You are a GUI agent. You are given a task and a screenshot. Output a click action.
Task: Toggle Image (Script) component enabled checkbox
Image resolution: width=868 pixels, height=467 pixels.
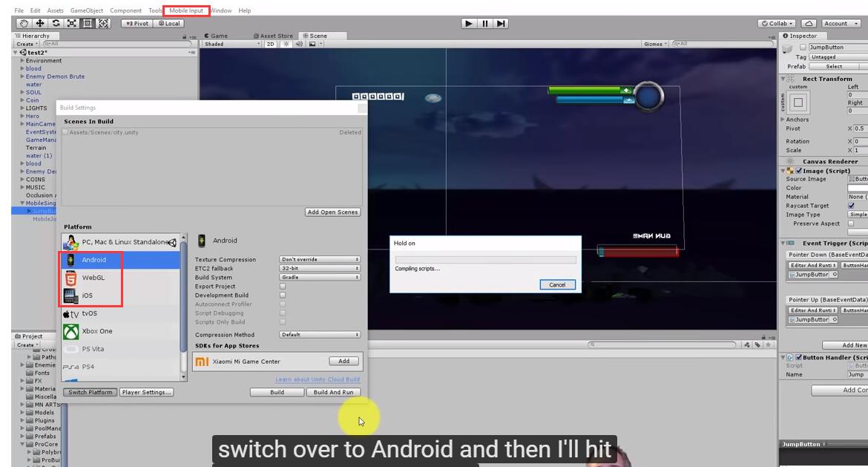point(799,171)
